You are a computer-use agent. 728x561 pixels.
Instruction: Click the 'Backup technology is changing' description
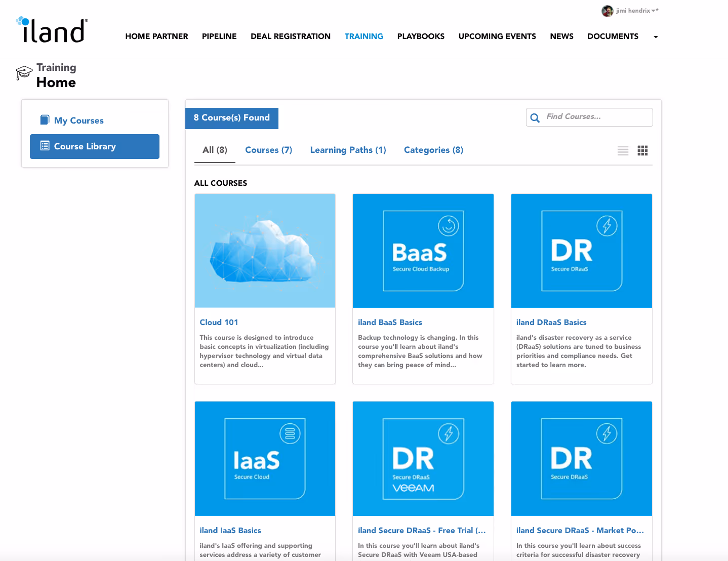point(420,351)
